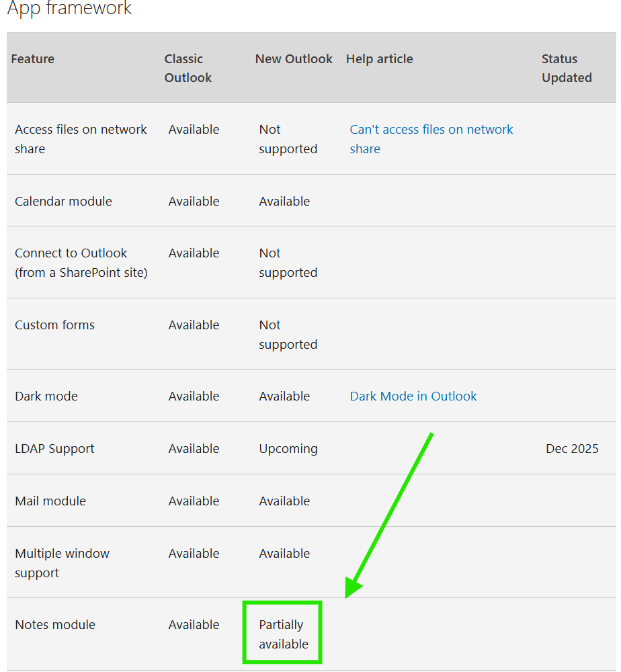Image resolution: width=621 pixels, height=672 pixels.
Task: Select the Mail module feature cell
Action: [50, 501]
